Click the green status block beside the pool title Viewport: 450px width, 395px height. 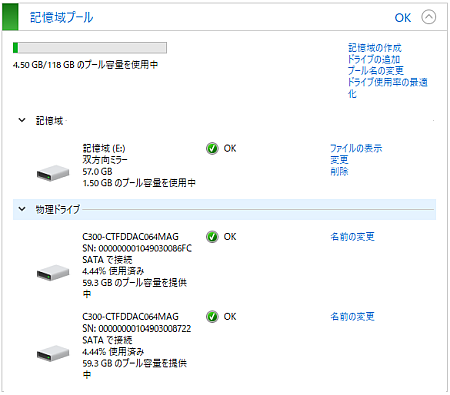[10, 17]
